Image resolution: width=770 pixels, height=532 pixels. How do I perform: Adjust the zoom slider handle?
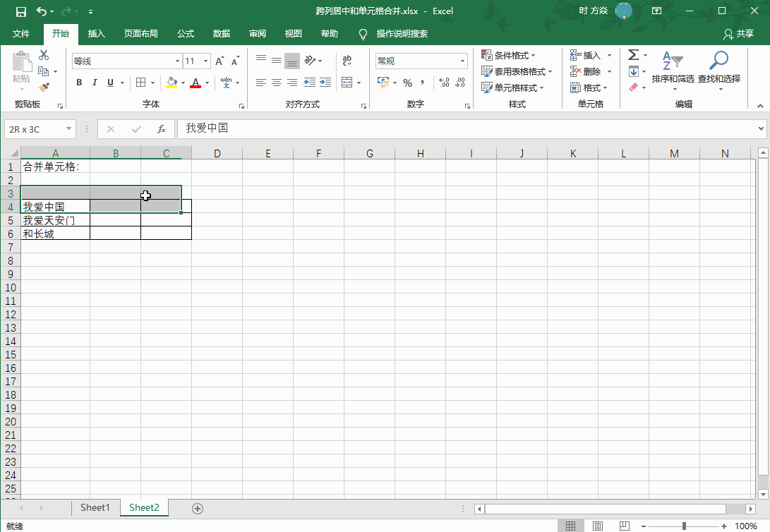(x=684, y=526)
